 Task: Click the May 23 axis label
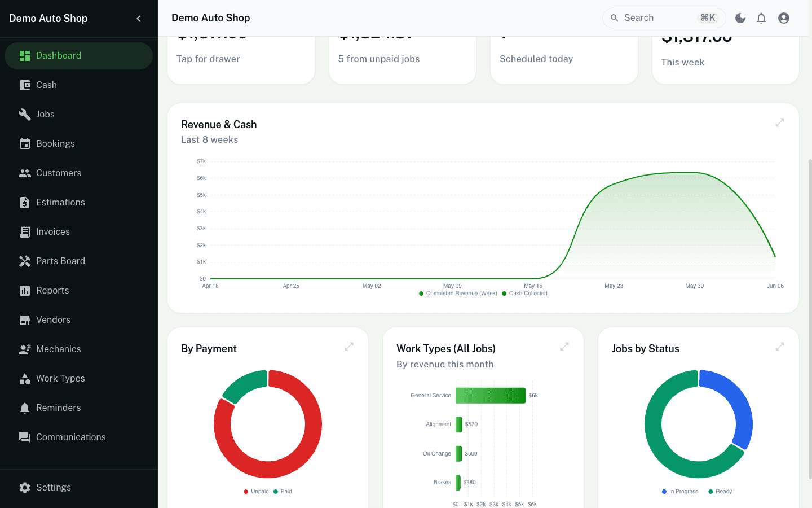pyautogui.click(x=614, y=286)
